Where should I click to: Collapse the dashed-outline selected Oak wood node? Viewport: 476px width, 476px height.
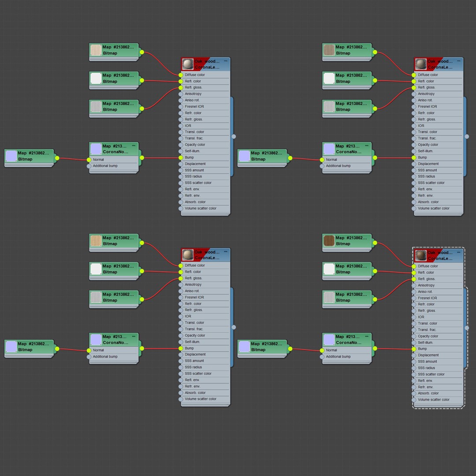[458, 252]
